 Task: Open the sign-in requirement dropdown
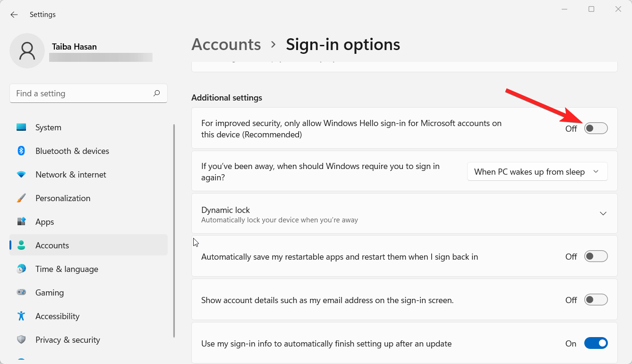point(537,171)
